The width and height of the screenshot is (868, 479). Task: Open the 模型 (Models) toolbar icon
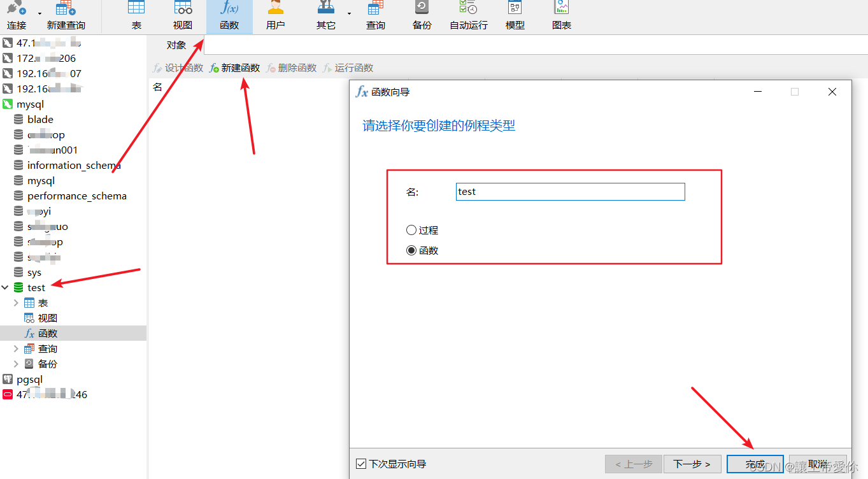[515, 17]
